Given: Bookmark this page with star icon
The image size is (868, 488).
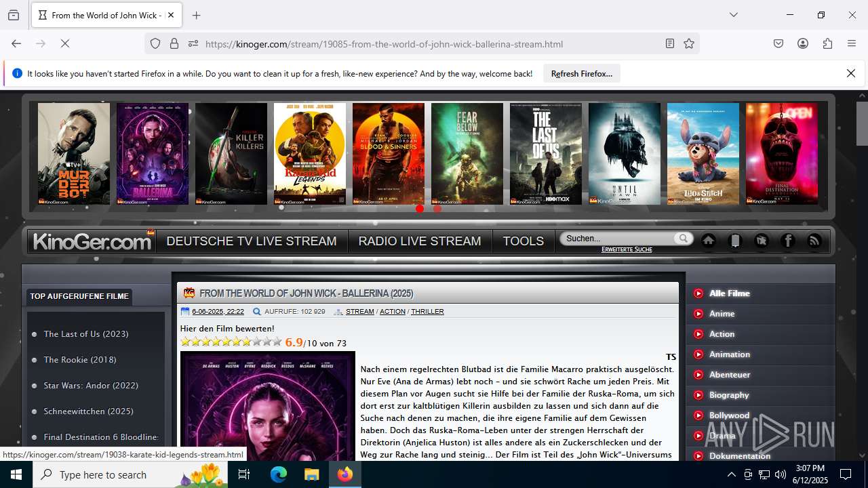Looking at the screenshot, I should [x=689, y=43].
